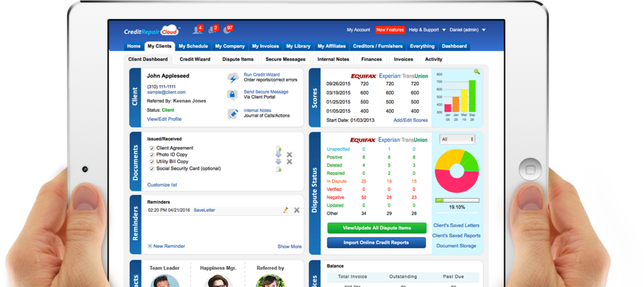Remove the Photo ID Copy document with X
Viewport: 644px width, 287px height.
point(289,155)
